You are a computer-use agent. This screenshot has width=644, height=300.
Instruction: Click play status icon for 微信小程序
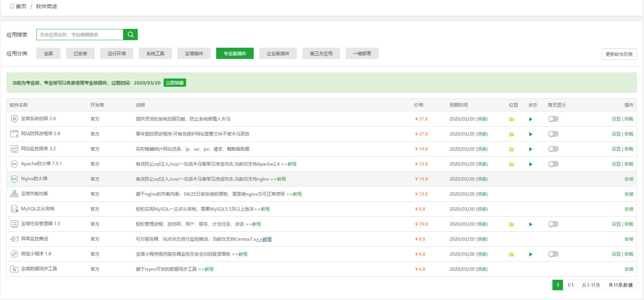pos(531,254)
